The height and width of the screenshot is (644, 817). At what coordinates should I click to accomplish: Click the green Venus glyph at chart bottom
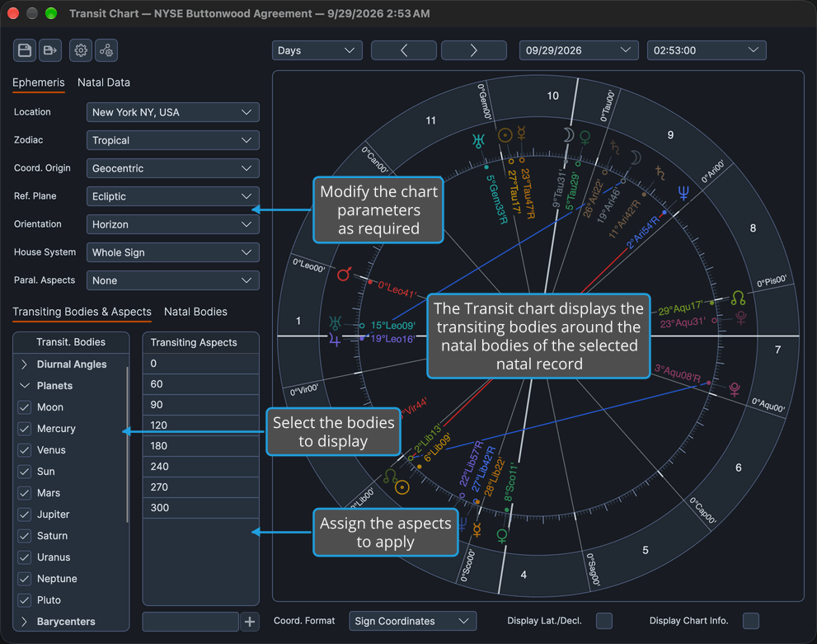tap(502, 536)
